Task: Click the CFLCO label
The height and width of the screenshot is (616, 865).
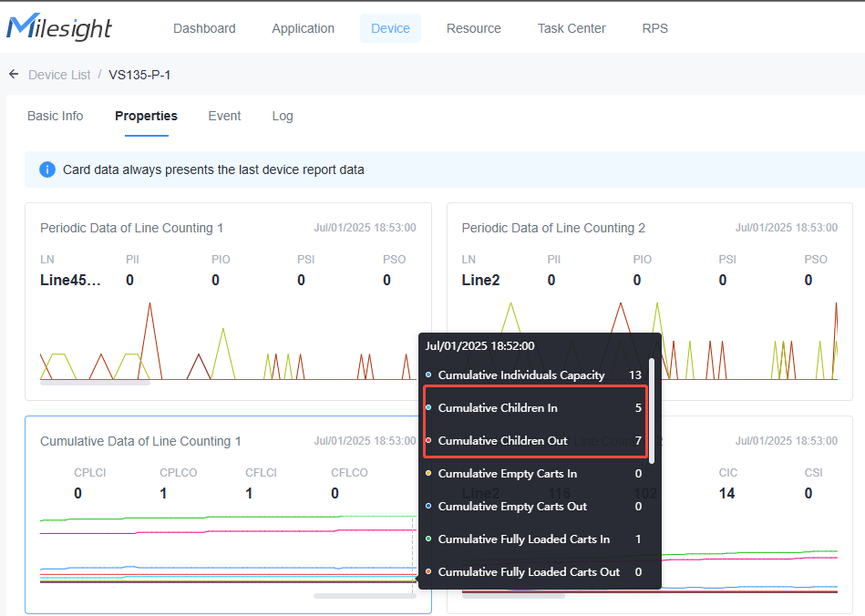Action: pyautogui.click(x=349, y=473)
